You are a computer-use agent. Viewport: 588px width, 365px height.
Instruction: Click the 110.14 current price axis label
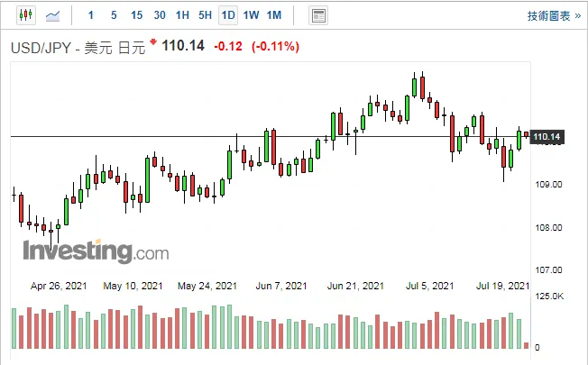coord(547,137)
